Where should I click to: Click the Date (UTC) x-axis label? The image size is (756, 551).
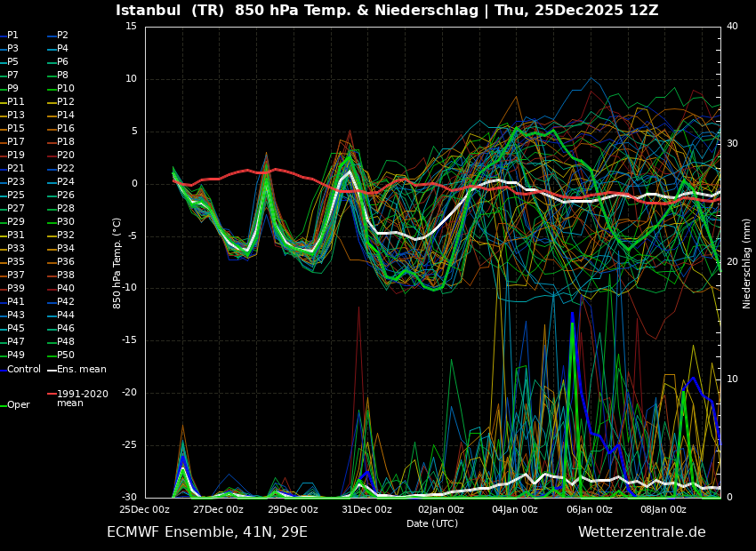432,524
